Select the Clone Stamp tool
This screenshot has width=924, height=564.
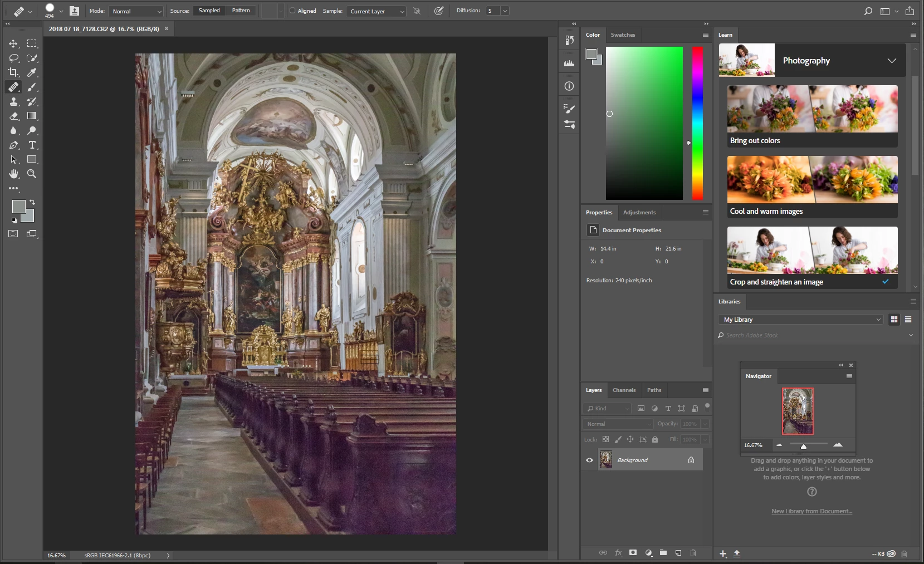[13, 101]
